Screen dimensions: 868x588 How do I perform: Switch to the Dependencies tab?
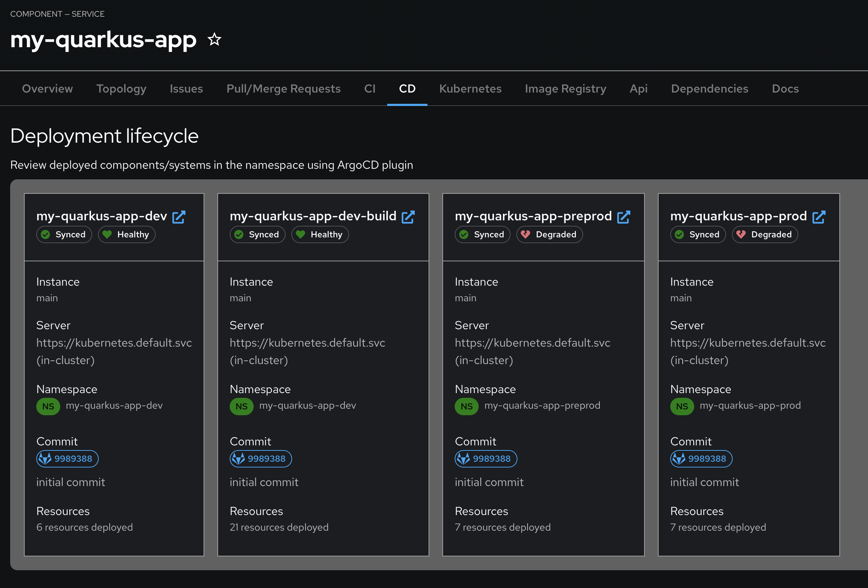pyautogui.click(x=710, y=89)
